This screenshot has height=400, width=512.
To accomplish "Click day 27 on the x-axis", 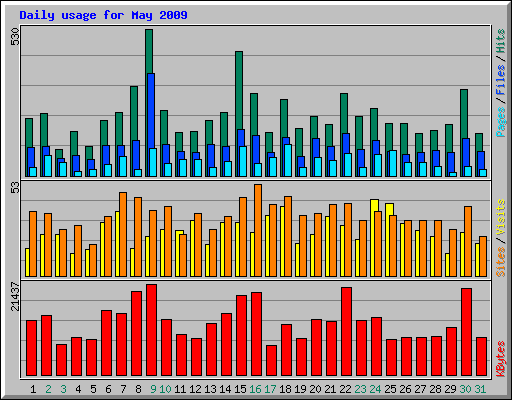I will coord(420,389).
